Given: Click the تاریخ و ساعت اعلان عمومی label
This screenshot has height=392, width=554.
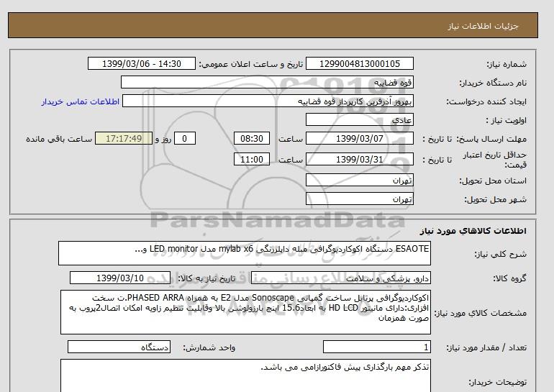Looking at the screenshot, I should tap(251, 64).
